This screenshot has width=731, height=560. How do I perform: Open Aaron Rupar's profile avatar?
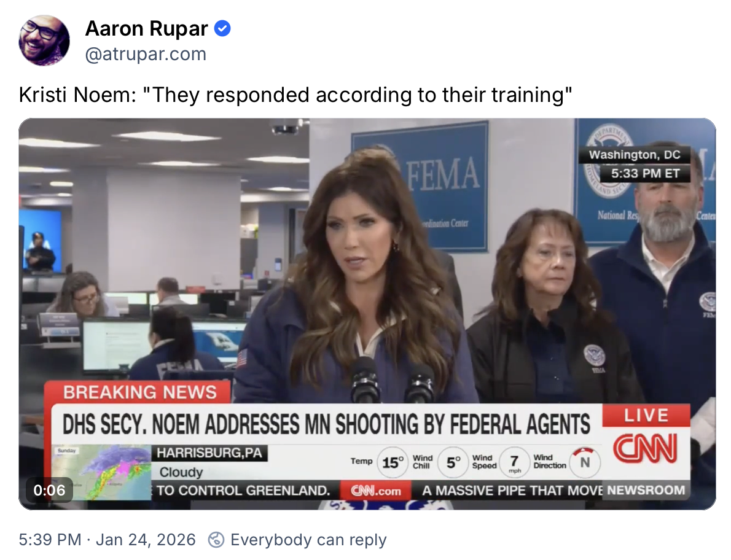[44, 41]
